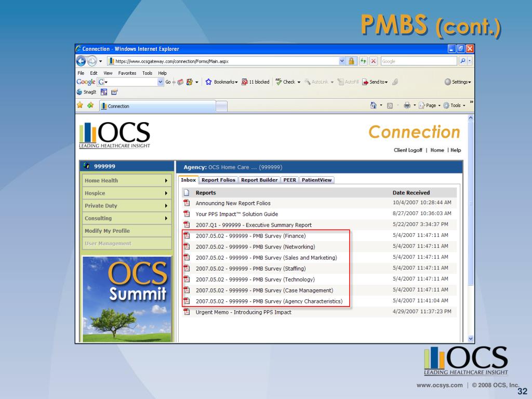Screen dimensions: 532x399
Task: Switch to the Report Folios tab
Action: point(219,180)
